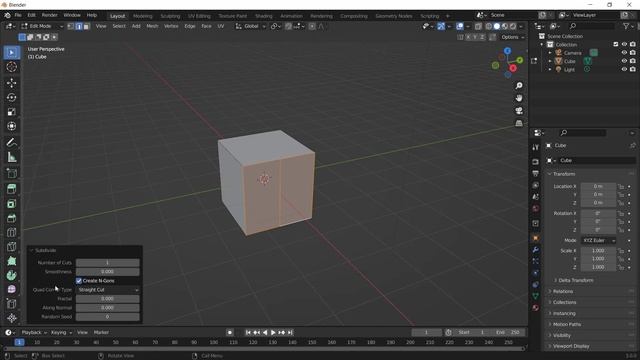Screen dimensions: 640x360
Task: Jump to the start frame
Action: tap(248, 333)
